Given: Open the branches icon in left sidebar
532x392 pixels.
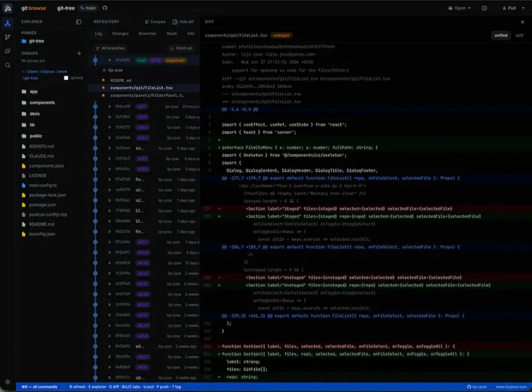Looking at the screenshot, I should coord(8,37).
